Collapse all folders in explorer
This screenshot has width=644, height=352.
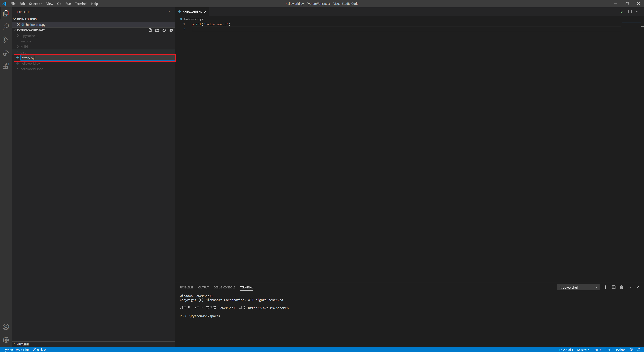pos(171,30)
